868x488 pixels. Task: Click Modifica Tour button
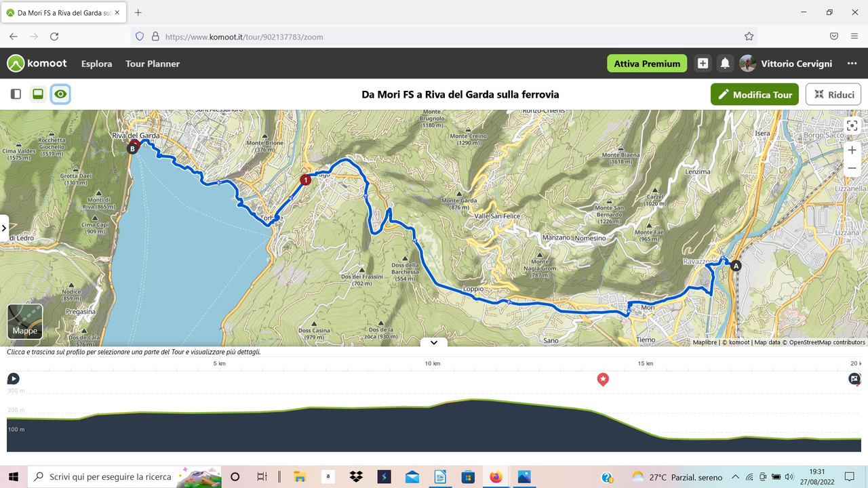755,94
